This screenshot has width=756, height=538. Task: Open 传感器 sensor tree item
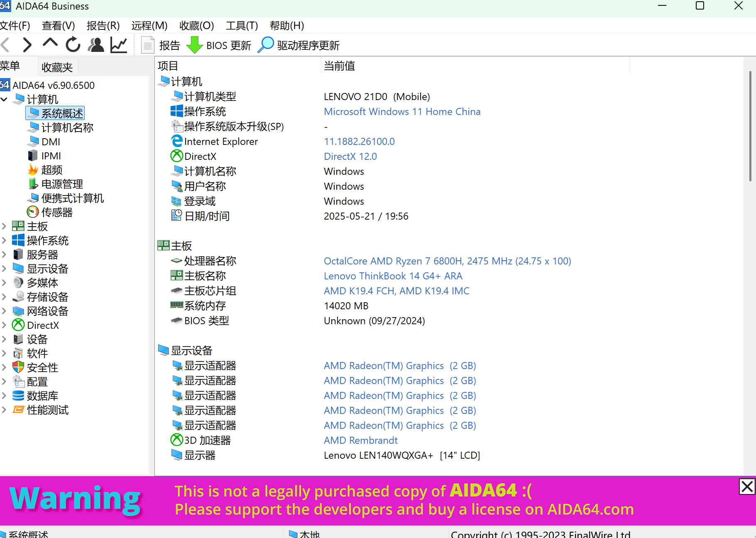coord(57,213)
